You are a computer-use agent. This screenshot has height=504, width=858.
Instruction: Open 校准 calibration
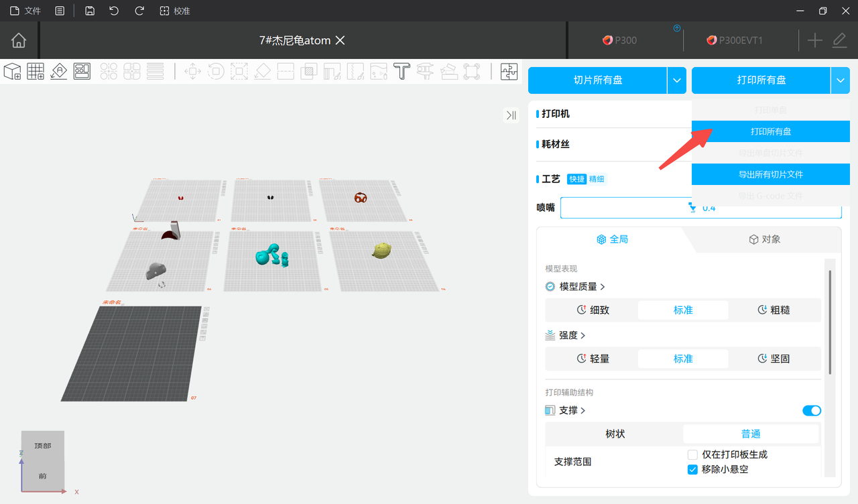[x=175, y=11]
